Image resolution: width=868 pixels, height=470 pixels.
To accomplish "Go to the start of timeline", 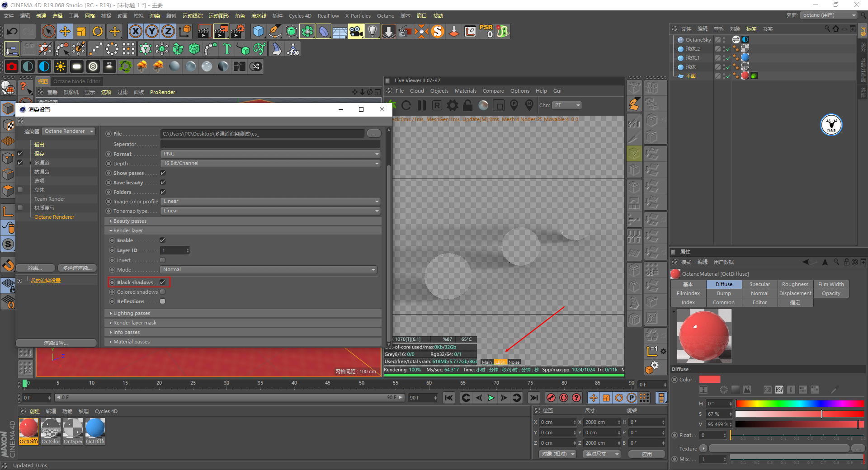I will tap(449, 398).
